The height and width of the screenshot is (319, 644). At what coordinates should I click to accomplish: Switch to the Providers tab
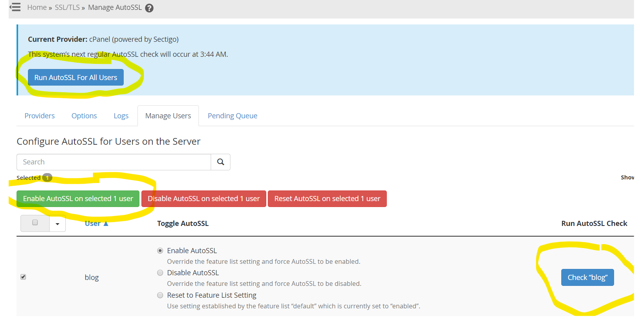click(39, 116)
